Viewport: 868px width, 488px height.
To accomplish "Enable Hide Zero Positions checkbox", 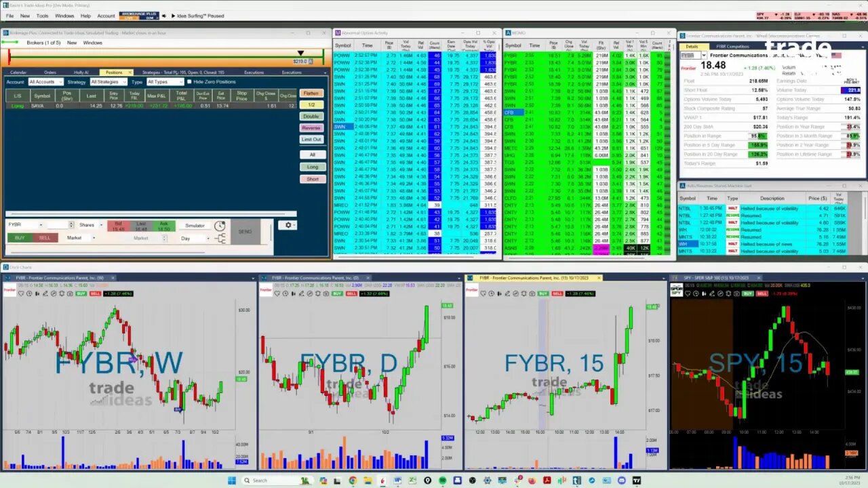I will [189, 82].
